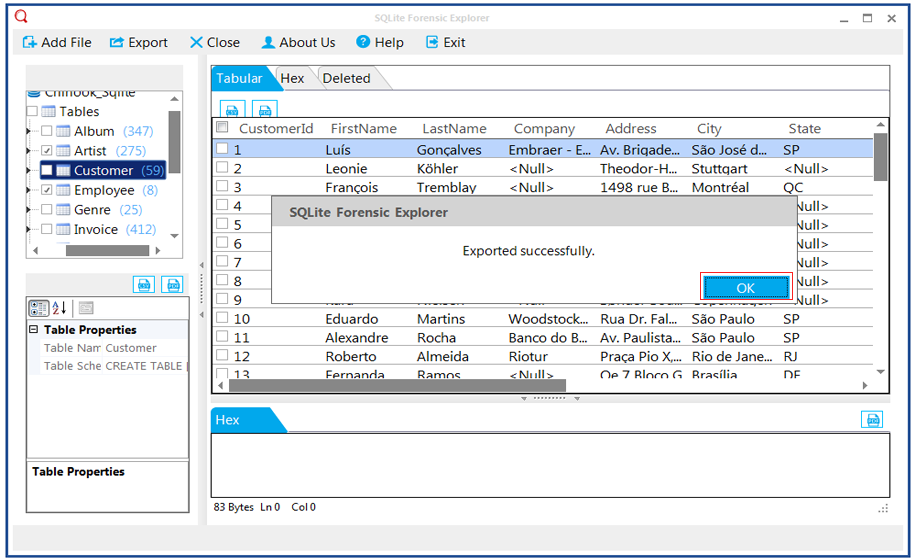Click the City column header

coord(709,128)
